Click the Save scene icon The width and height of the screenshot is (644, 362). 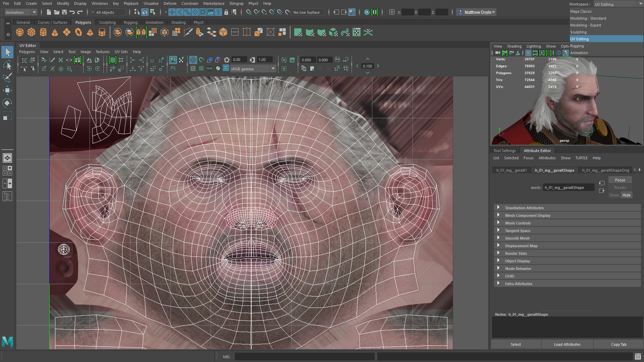pyautogui.click(x=64, y=12)
